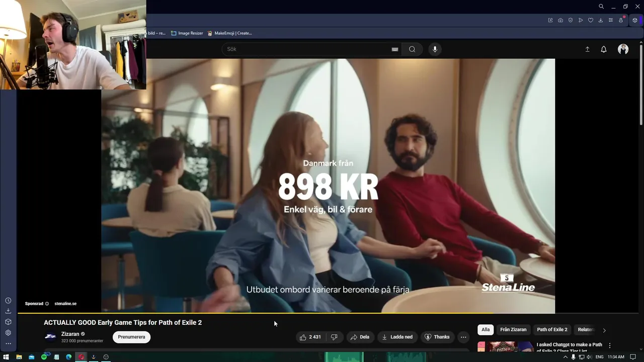Open the Easy Setup sliders icon
The image size is (644, 362).
point(611,20)
